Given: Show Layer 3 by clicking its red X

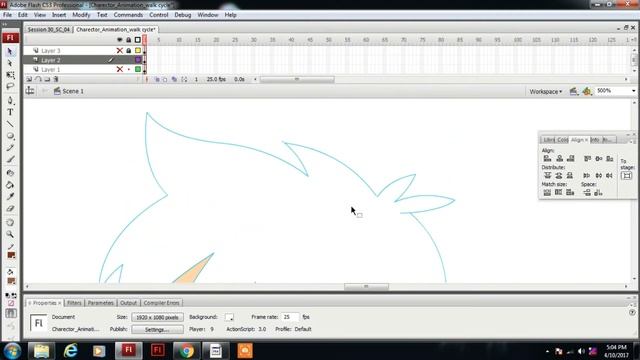Looking at the screenshot, I should [x=120, y=51].
